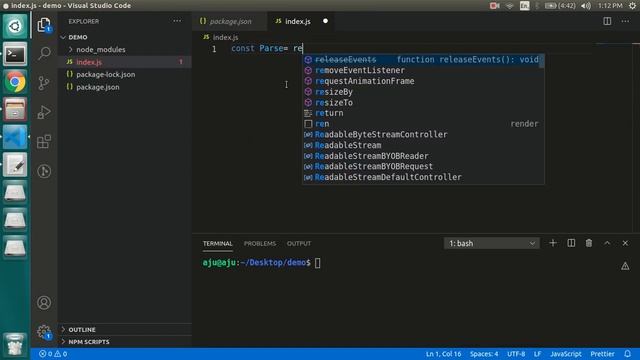Open package-lock.json in the explorer
640x360 pixels.
(125, 74)
